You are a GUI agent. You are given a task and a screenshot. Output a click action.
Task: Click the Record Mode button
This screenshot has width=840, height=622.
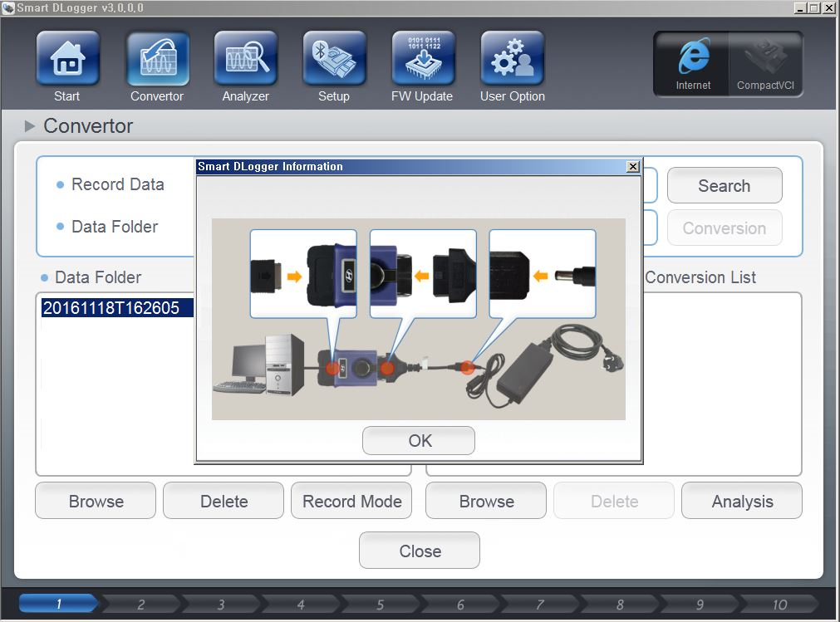pos(351,501)
